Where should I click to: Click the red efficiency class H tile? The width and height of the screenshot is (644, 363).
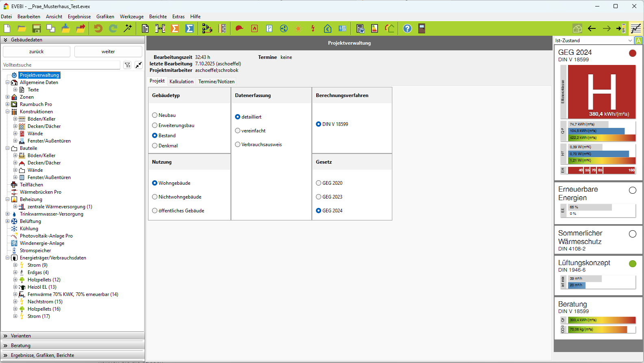coord(601,91)
